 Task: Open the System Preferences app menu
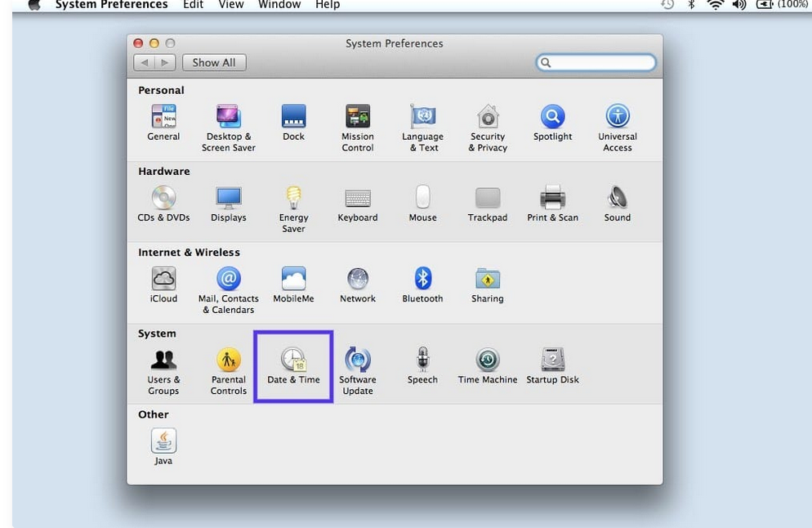point(111,5)
